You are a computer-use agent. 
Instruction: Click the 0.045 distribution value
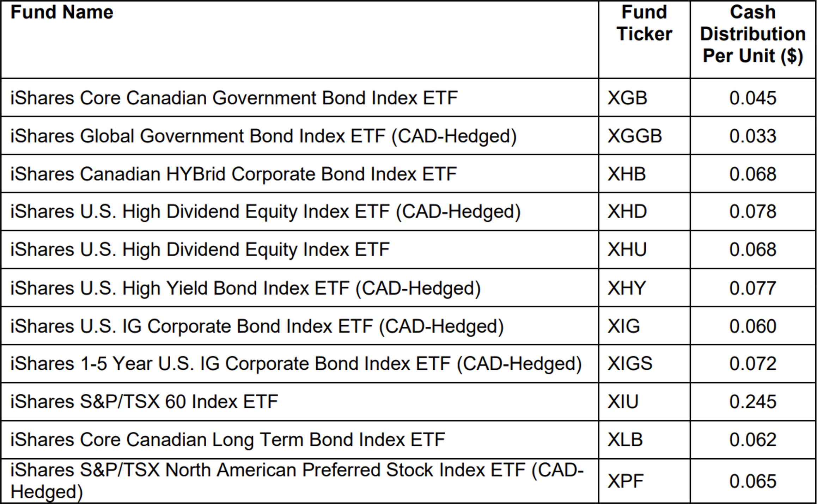coord(753,98)
